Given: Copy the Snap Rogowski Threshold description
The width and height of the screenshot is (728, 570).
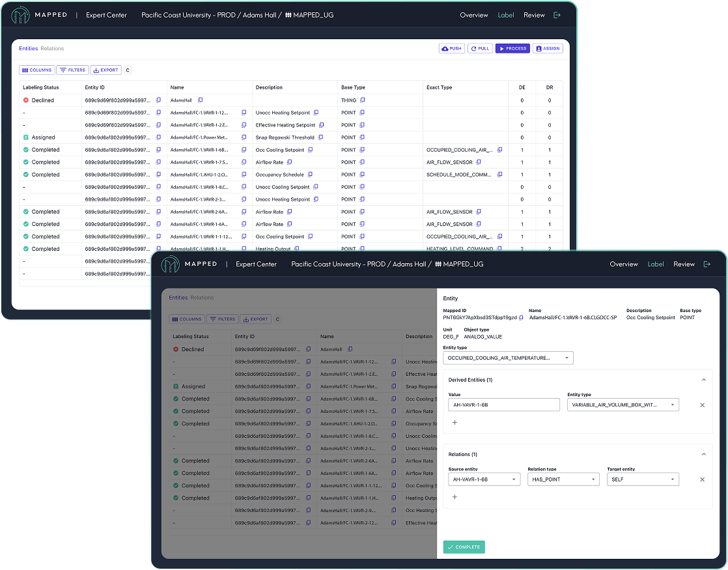Looking at the screenshot, I should pos(321,137).
